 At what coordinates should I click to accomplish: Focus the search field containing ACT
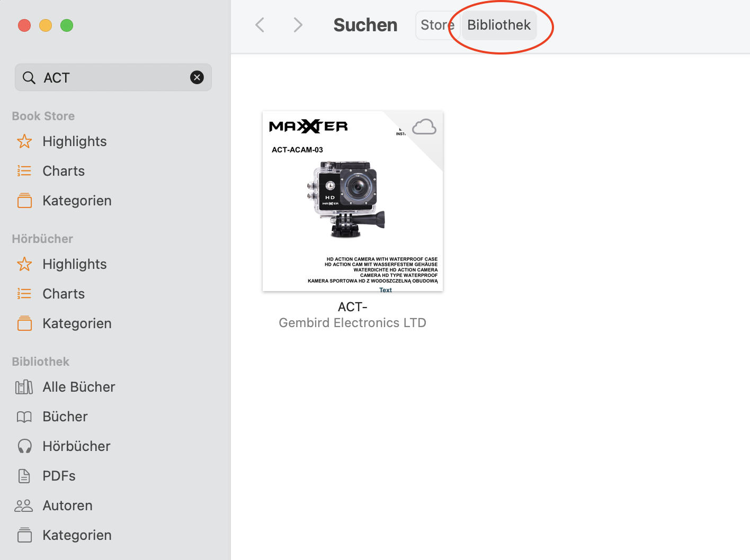pyautogui.click(x=113, y=77)
